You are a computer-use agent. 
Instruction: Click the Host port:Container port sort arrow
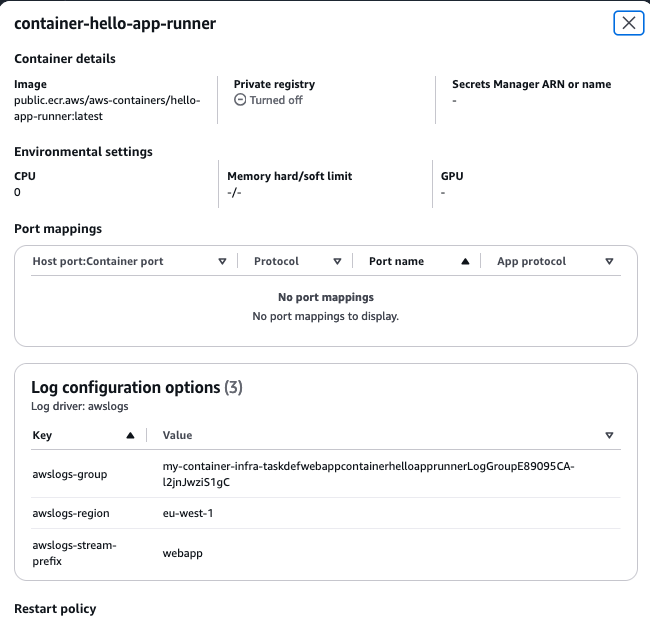(222, 261)
